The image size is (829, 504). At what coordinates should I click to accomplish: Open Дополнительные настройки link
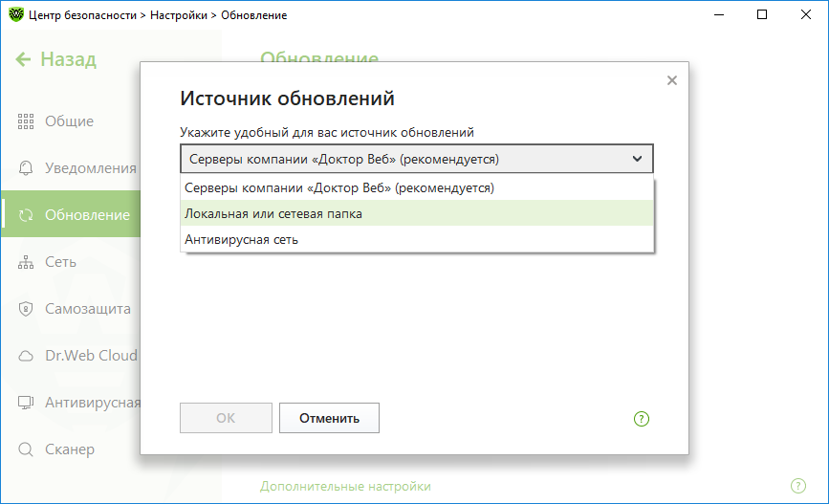[345, 486]
